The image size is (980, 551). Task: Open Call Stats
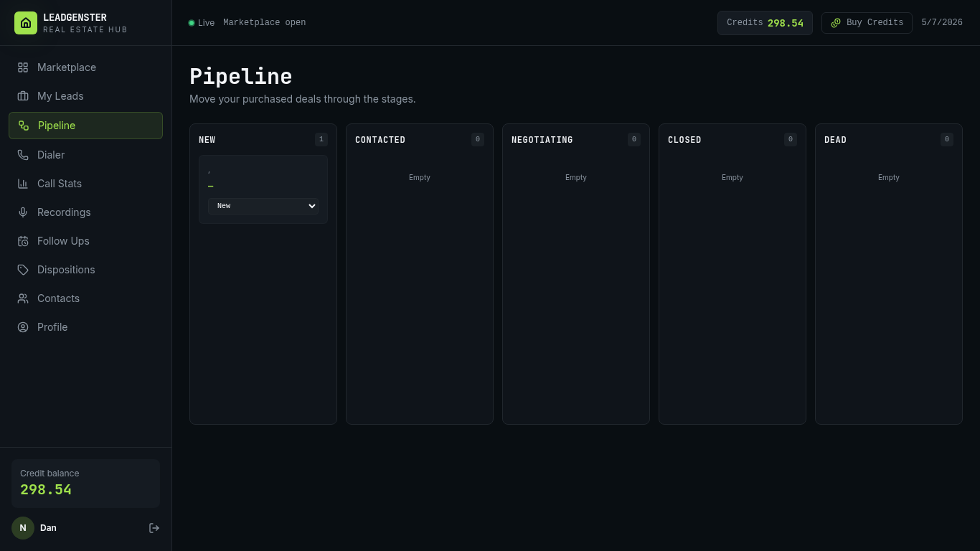click(x=85, y=184)
